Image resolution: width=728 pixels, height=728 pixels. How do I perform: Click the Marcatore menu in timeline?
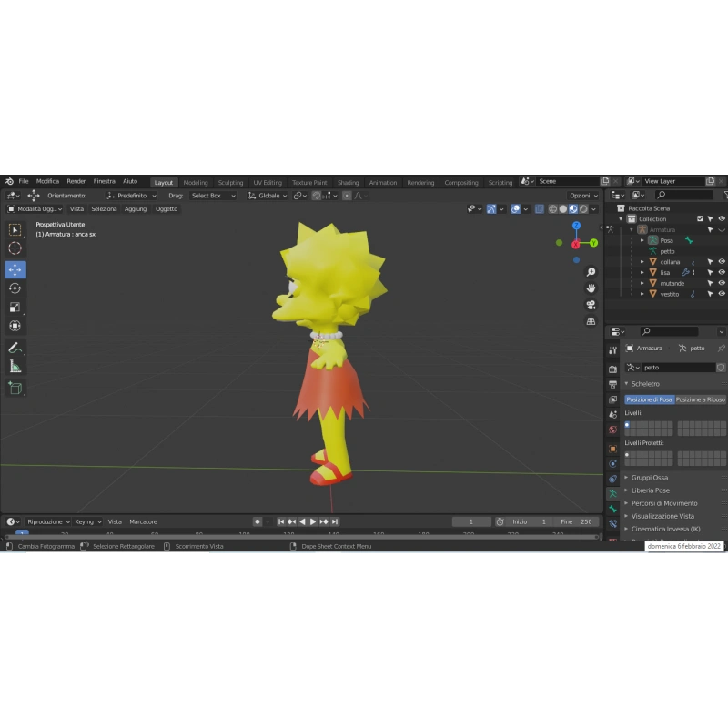coord(143,521)
